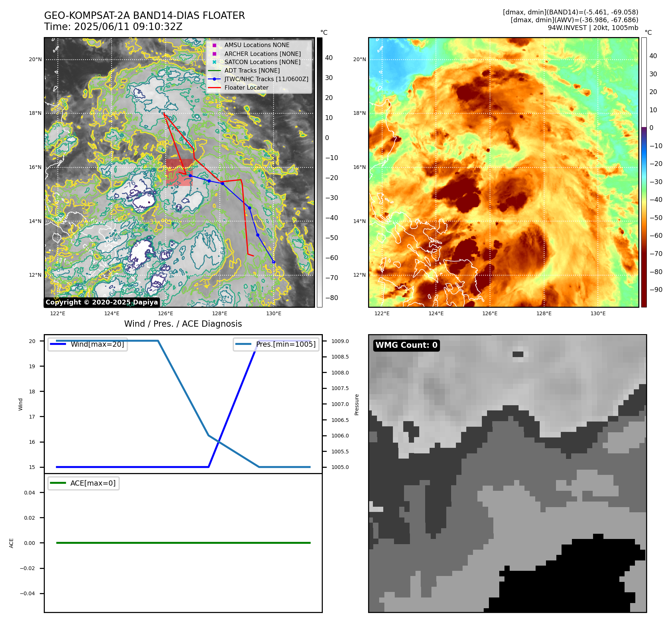Screen dimensions: 672x626
Task: Click the Pressure axis label
Action: 357,404
